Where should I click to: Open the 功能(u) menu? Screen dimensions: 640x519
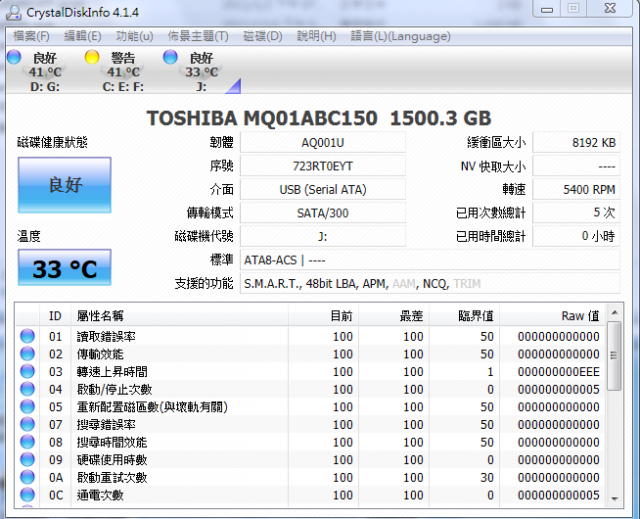tap(134, 36)
